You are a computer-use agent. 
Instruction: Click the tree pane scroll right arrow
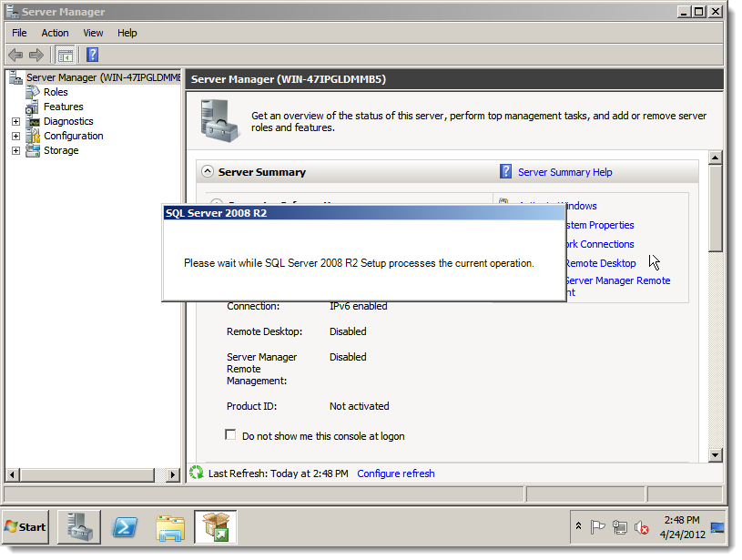click(x=173, y=474)
